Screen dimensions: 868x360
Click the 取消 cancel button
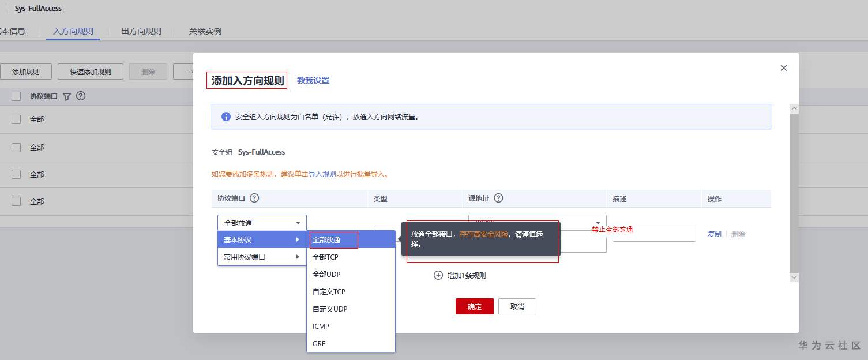point(517,306)
